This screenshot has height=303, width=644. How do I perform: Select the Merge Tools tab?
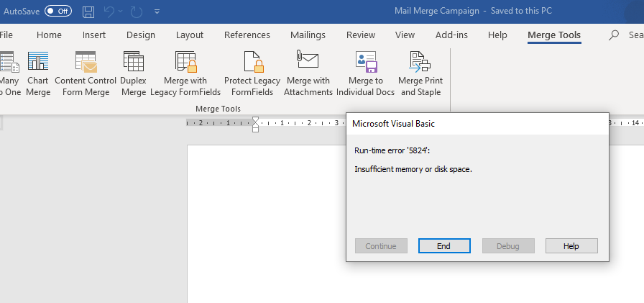554,35
